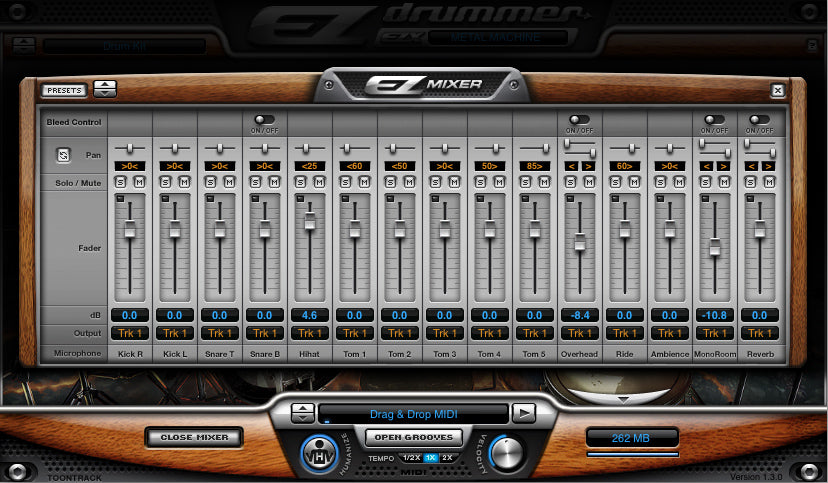Click the Hihat fader handle
Screen dimensions: 828x483
[310, 219]
